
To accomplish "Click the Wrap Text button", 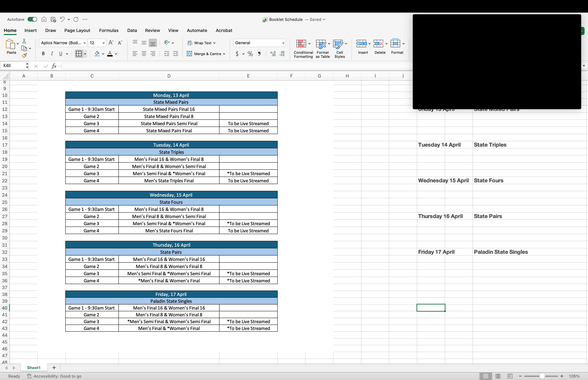I will pyautogui.click(x=202, y=43).
